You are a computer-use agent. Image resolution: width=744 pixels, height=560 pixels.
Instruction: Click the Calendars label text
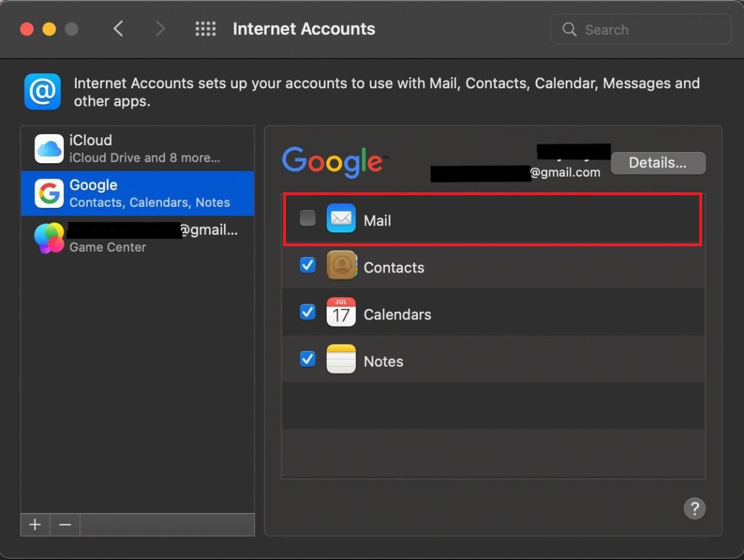tap(398, 315)
